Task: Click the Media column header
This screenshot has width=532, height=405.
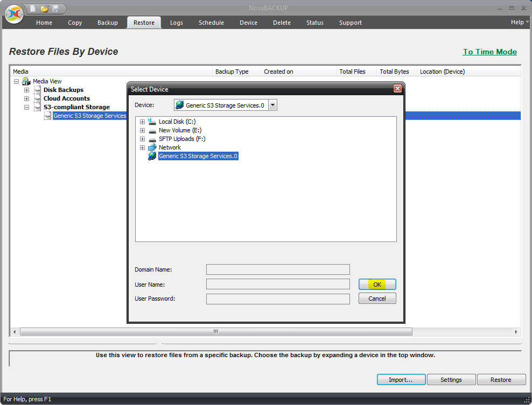Action: click(x=111, y=72)
